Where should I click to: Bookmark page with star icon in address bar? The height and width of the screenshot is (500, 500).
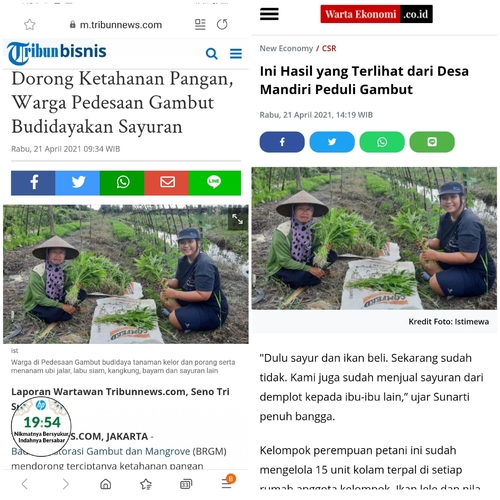tap(30, 25)
